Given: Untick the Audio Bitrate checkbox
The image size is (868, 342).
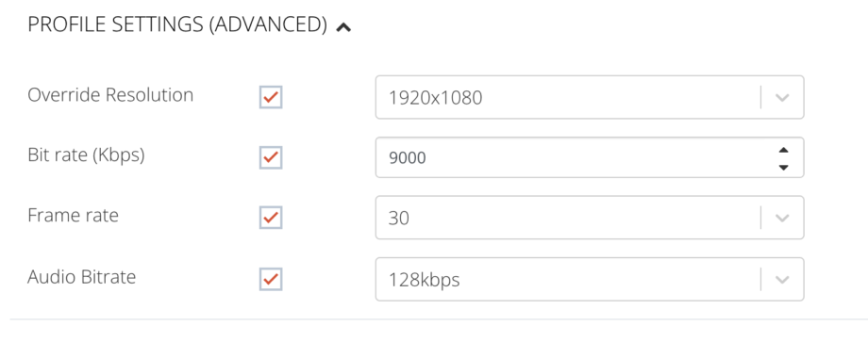Looking at the screenshot, I should pos(271,279).
